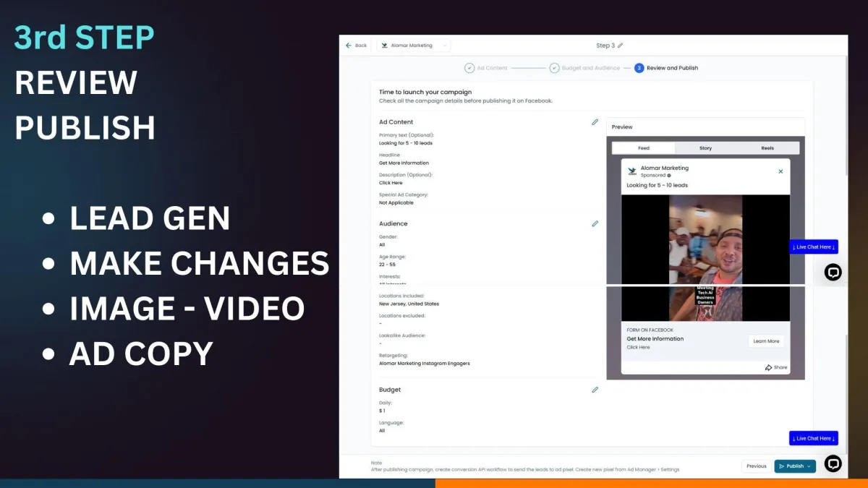Select the Review and Publish step
868x488 pixels.
point(666,68)
